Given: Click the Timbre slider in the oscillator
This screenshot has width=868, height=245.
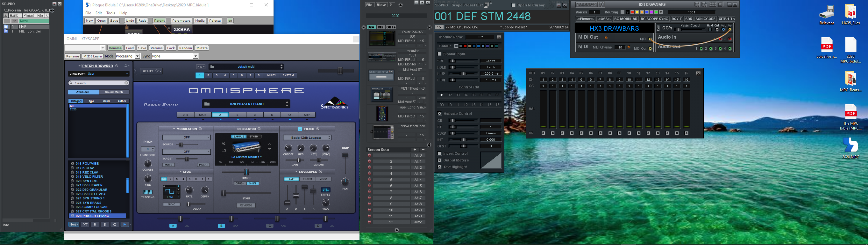Looking at the screenshot, I should [x=246, y=172].
